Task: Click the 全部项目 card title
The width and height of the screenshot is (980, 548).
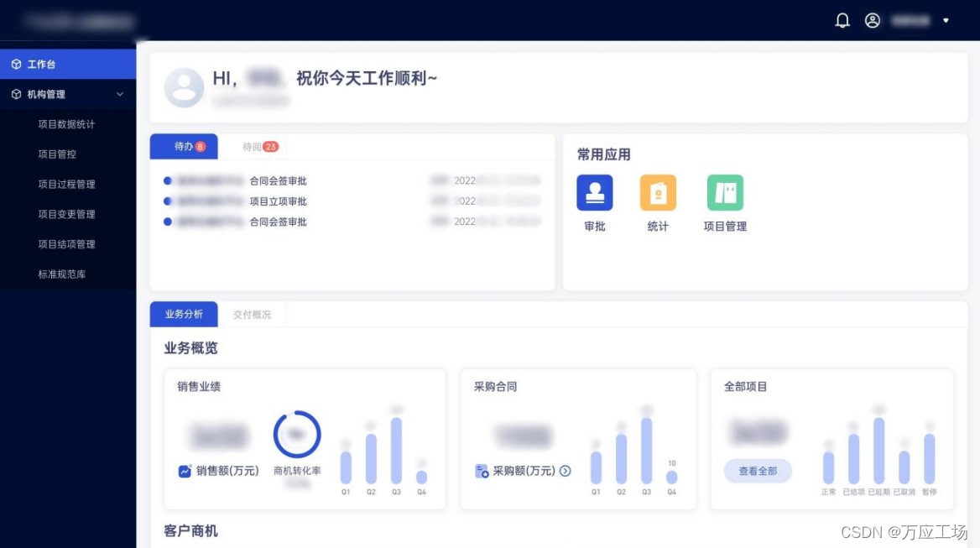Action: pyautogui.click(x=745, y=387)
